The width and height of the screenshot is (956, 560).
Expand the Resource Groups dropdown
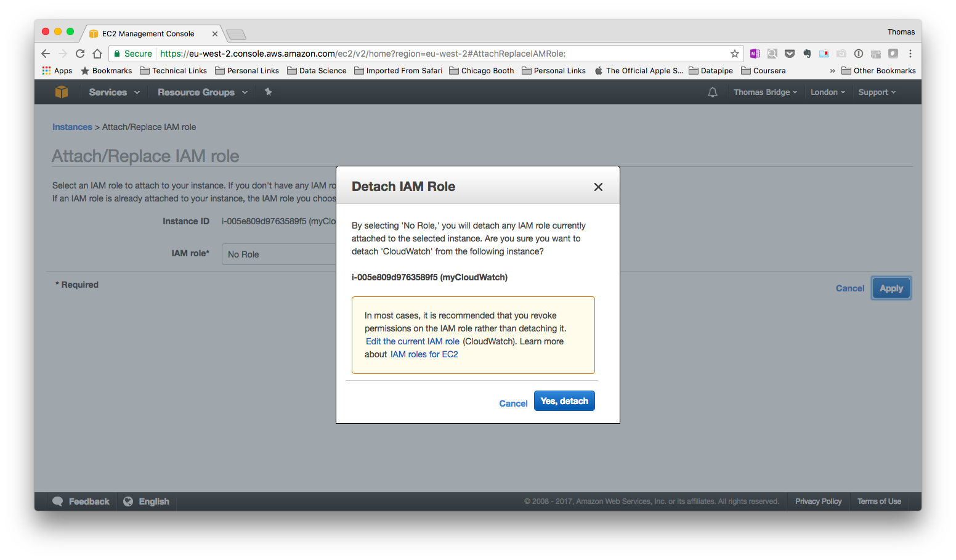[x=202, y=92]
